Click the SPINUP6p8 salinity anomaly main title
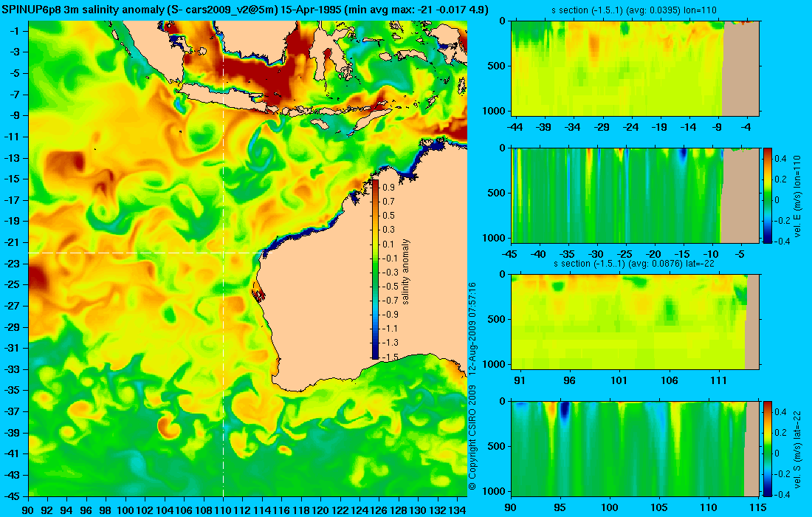The image size is (812, 517). 244,10
